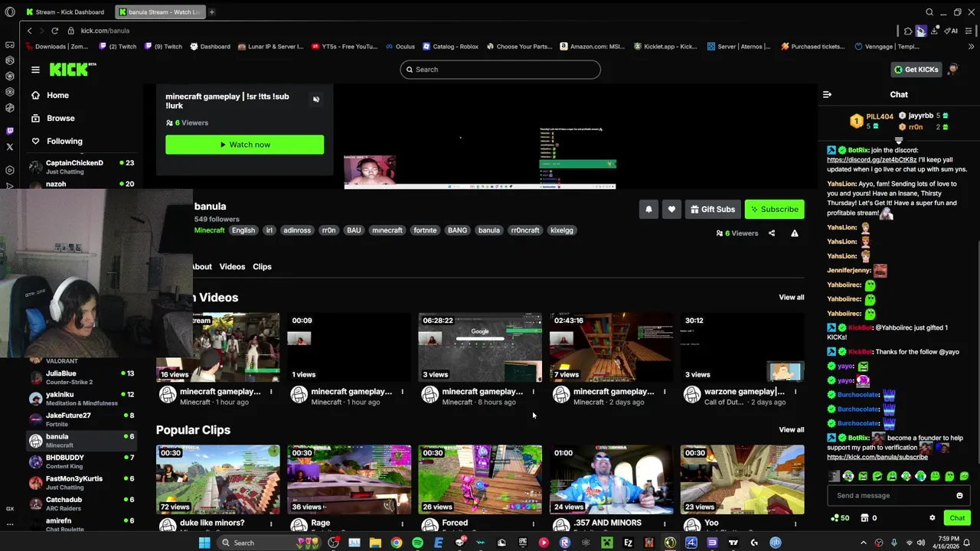980x551 pixels.
Task: Click the fortnite tag
Action: [425, 230]
